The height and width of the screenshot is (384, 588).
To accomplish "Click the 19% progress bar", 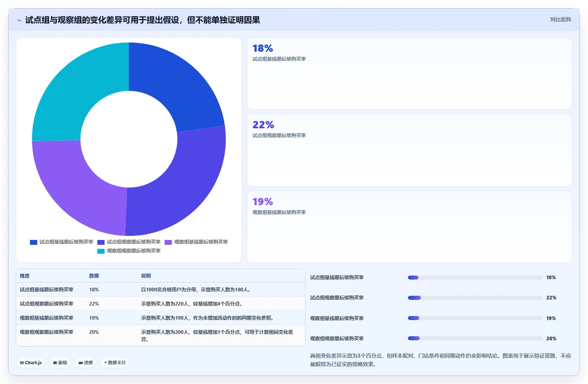I will pos(475,318).
